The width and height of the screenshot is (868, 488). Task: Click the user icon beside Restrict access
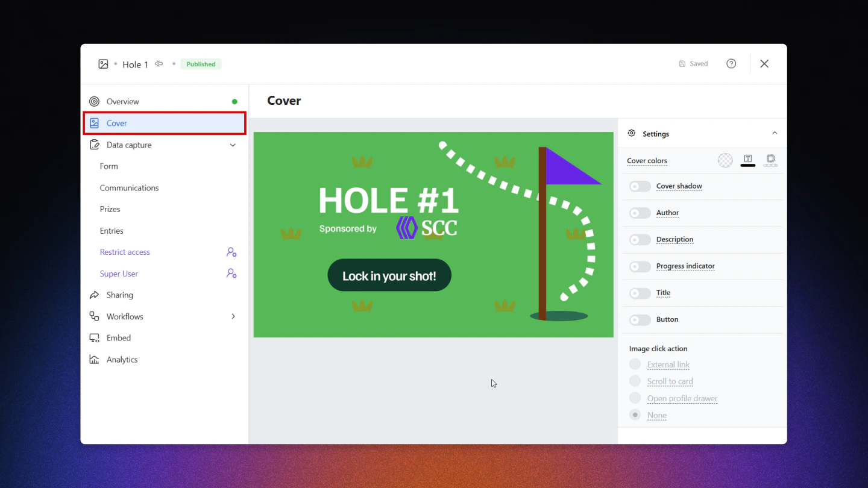click(231, 252)
